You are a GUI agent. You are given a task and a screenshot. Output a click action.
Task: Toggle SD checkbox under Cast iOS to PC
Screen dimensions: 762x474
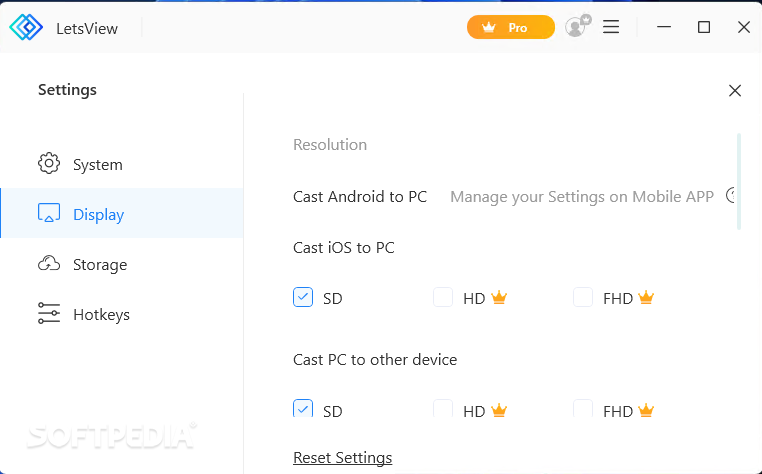tap(303, 297)
